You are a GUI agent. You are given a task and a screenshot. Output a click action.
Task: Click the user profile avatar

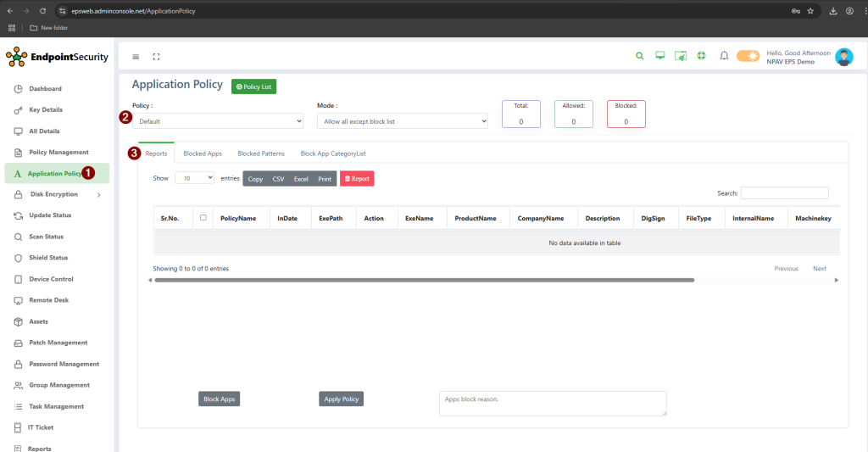(x=843, y=57)
